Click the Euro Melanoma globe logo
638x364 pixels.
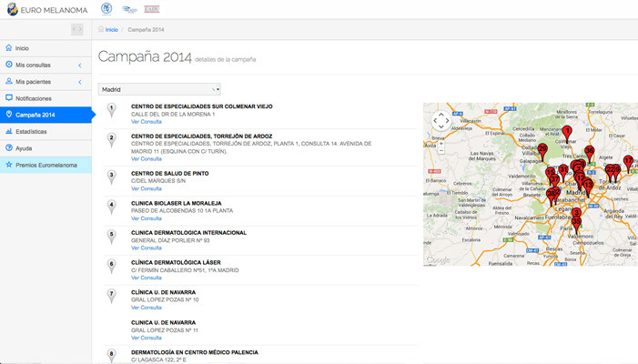click(x=13, y=9)
